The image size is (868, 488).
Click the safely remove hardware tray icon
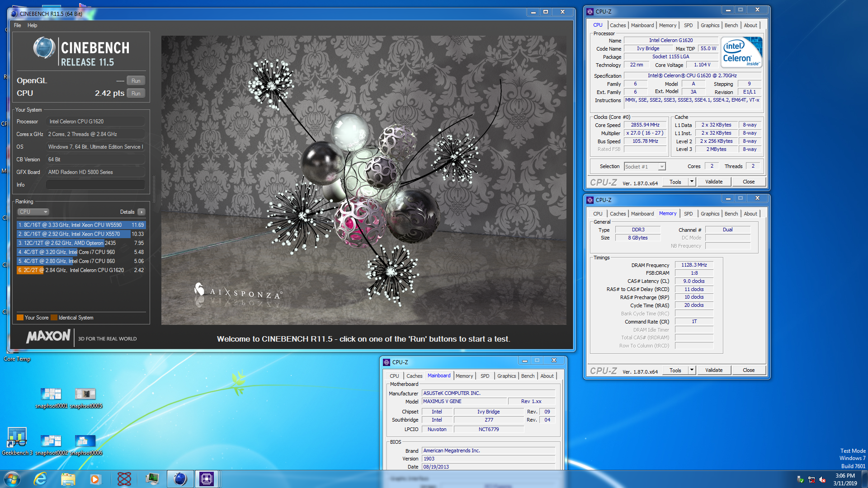pos(800,479)
